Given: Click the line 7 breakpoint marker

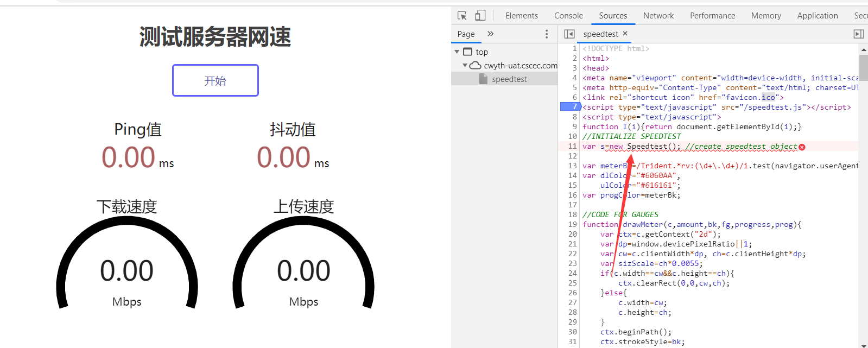Looking at the screenshot, I should point(570,107).
